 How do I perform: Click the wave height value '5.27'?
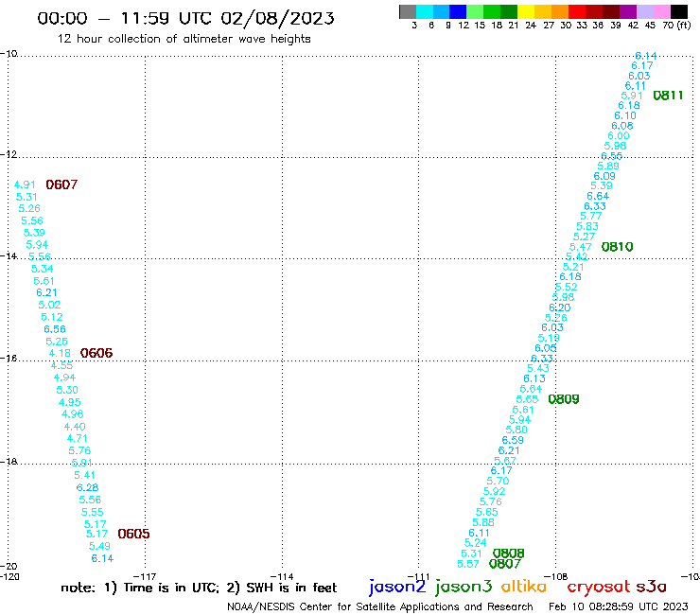click(x=584, y=237)
